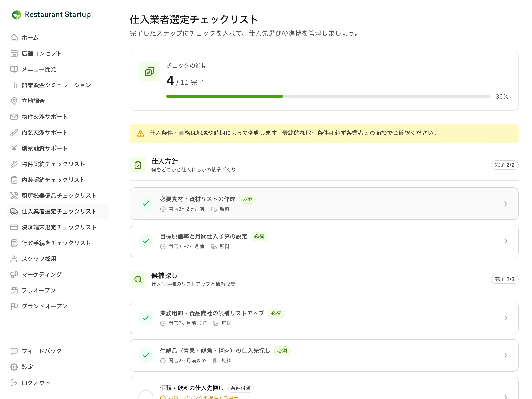Click the 行政手続きチェックリスト document icon

click(x=14, y=243)
